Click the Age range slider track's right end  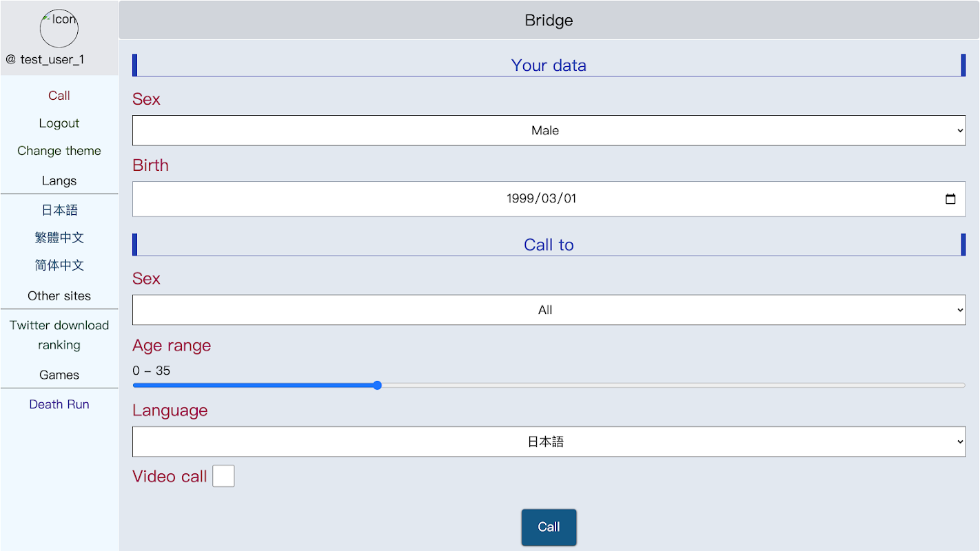(x=962, y=386)
